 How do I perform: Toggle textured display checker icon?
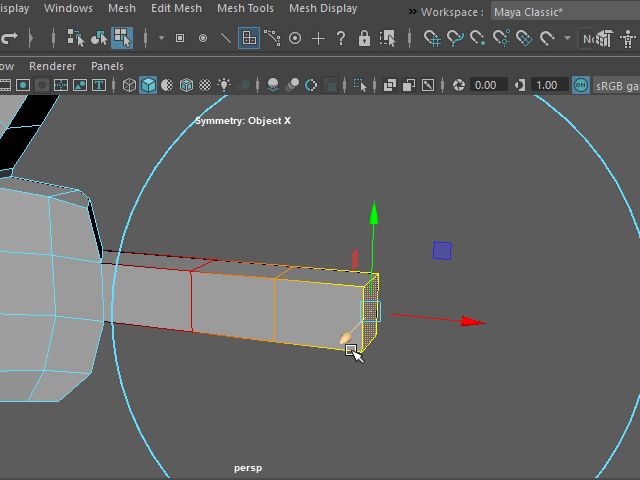pos(205,85)
